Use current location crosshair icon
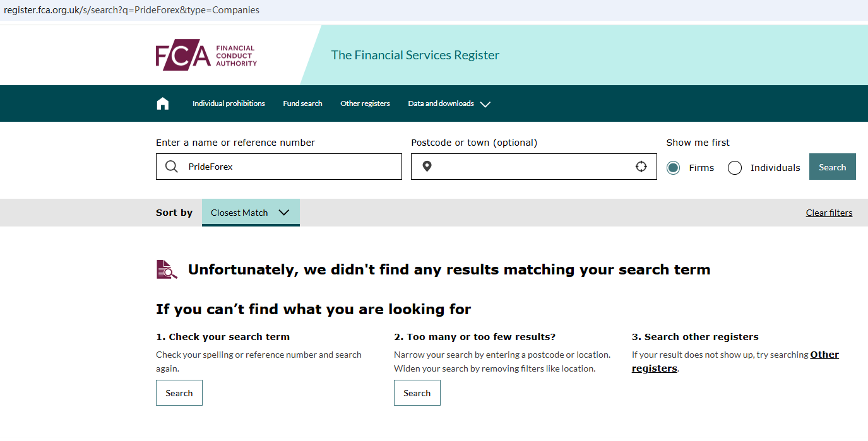868x441 pixels. [x=641, y=167]
